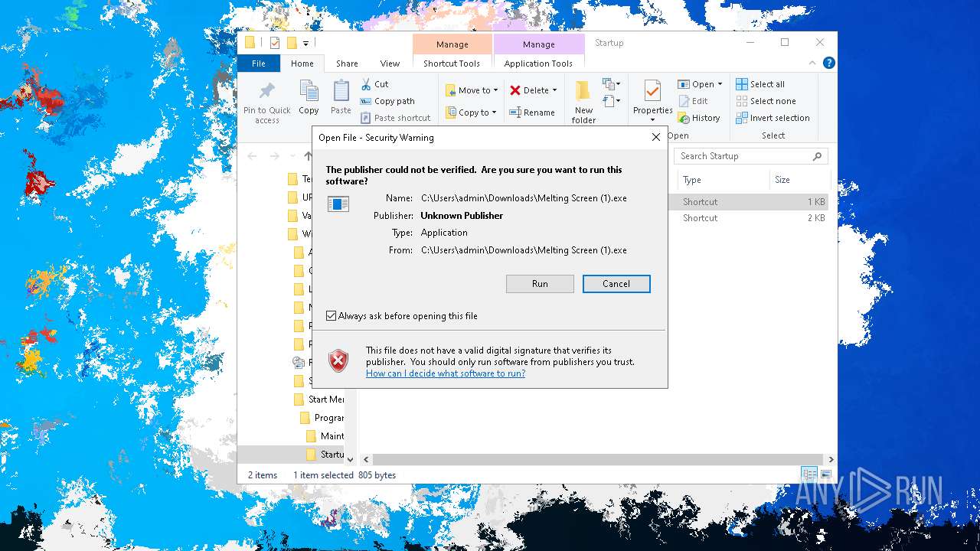This screenshot has height=551, width=980.
Task: Switch to large icons view
Action: click(x=825, y=474)
